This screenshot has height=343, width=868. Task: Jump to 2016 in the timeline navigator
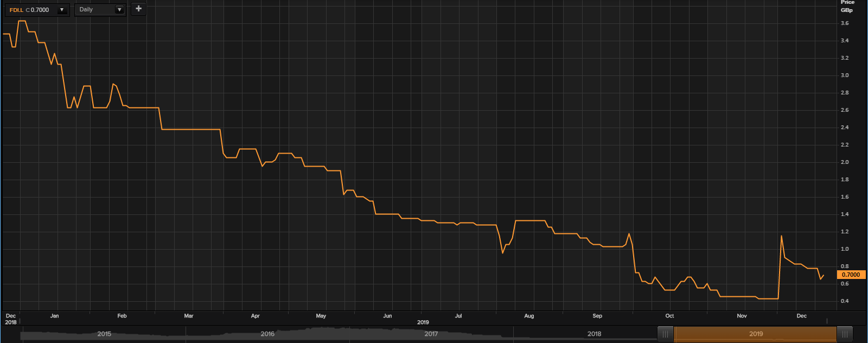(267, 334)
